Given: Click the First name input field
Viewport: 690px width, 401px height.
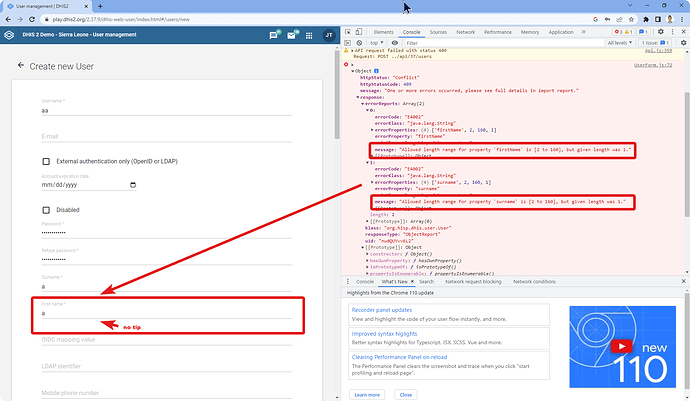Looking at the screenshot, I should pyautogui.click(x=167, y=313).
